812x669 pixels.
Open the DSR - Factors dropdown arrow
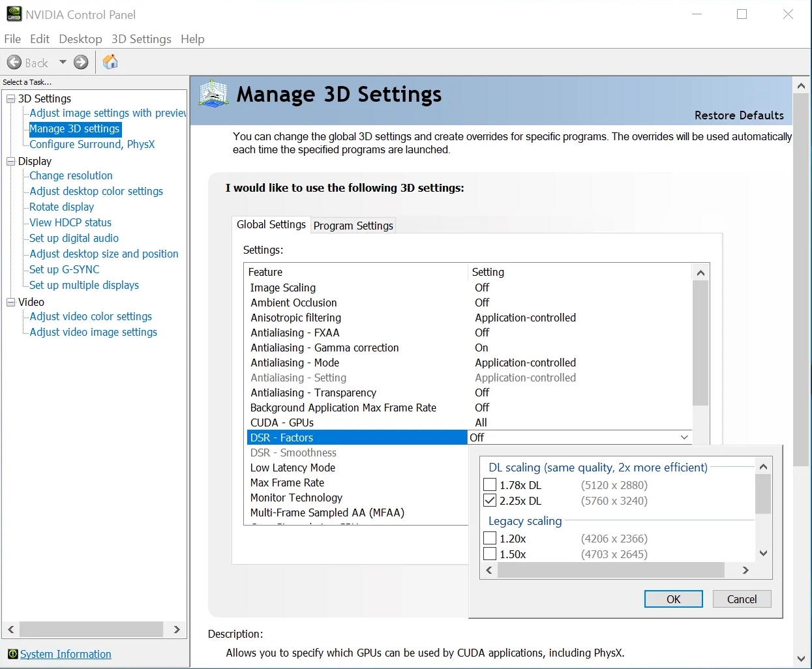[684, 438]
